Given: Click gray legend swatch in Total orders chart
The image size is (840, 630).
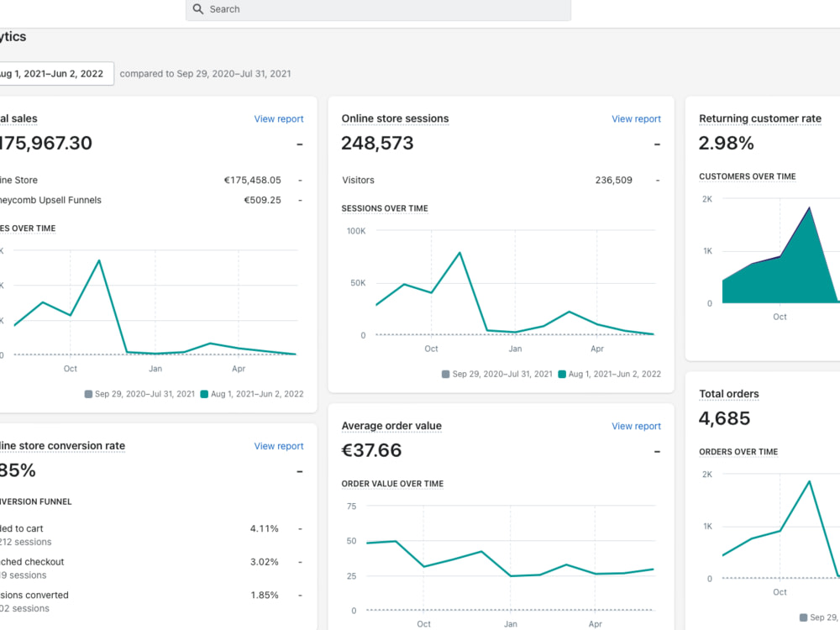Looking at the screenshot, I should coord(803,617).
